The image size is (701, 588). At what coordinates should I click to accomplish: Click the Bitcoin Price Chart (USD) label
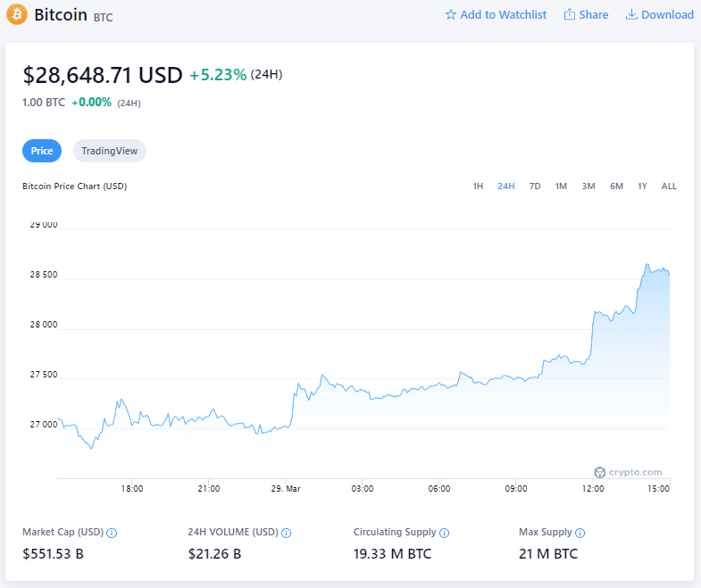[x=75, y=186]
